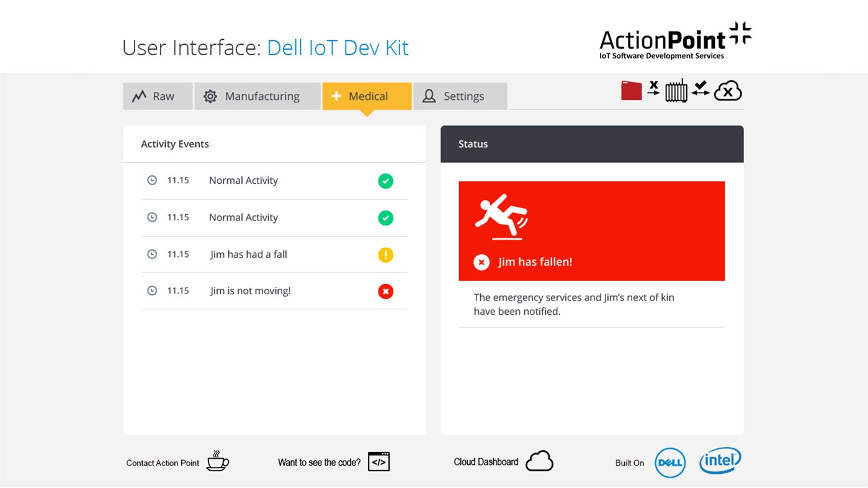Screen dimensions: 868x488
Task: Click the clock icon beside Jim is not moving
Action: [152, 291]
